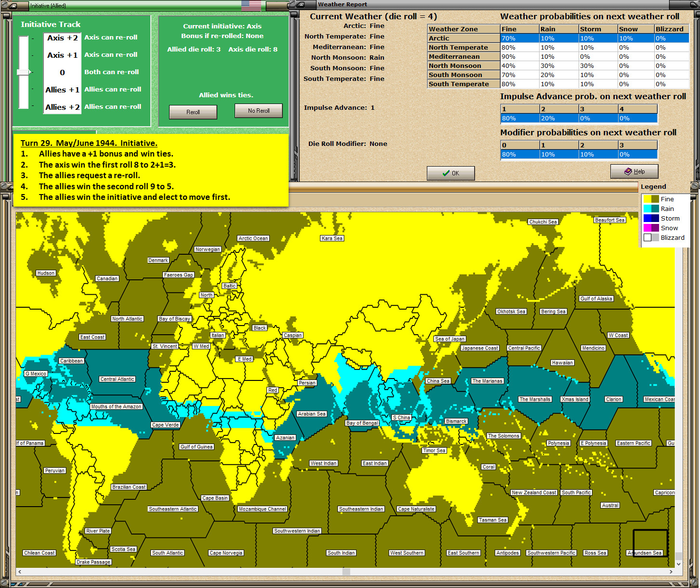Click the 'Axis +2' box on the Initiative Track
This screenshot has width=700, height=588.
pos(62,38)
